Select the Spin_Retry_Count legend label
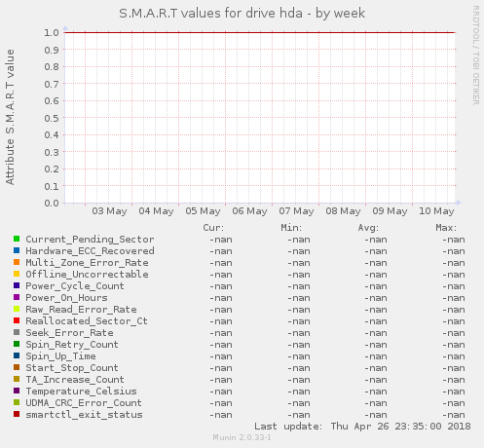 (72, 345)
